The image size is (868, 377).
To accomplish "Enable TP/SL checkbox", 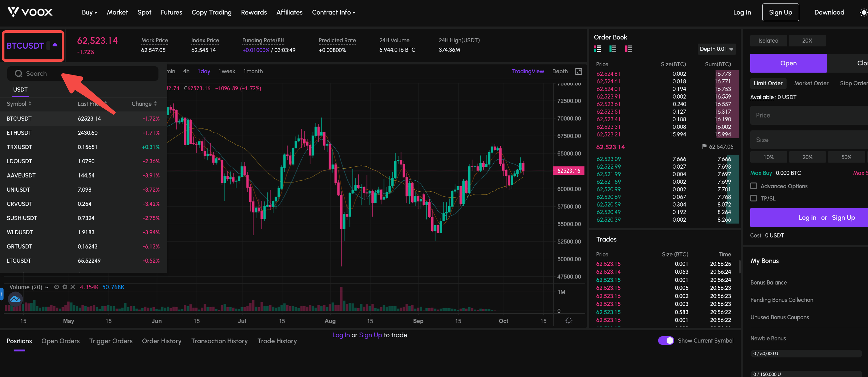I will [754, 198].
